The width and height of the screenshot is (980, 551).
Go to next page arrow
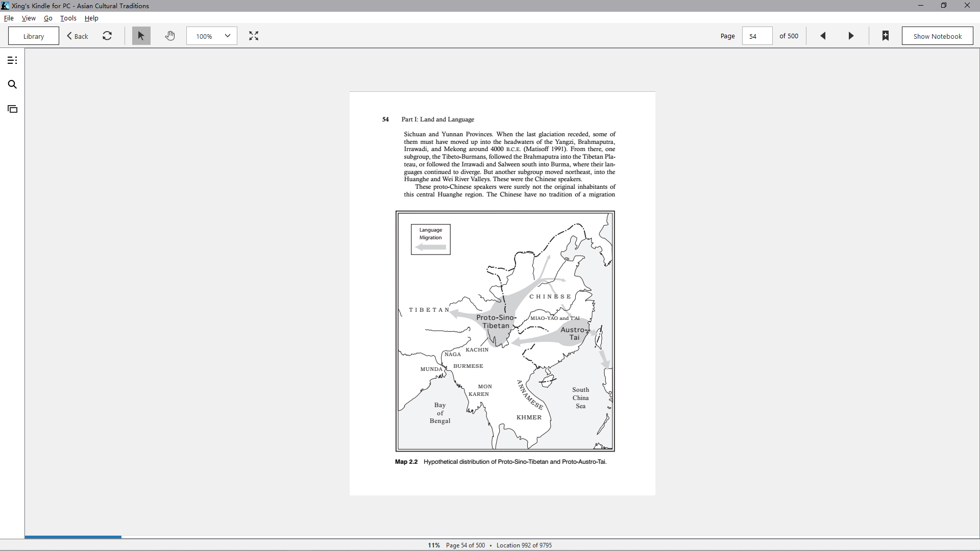(x=851, y=36)
